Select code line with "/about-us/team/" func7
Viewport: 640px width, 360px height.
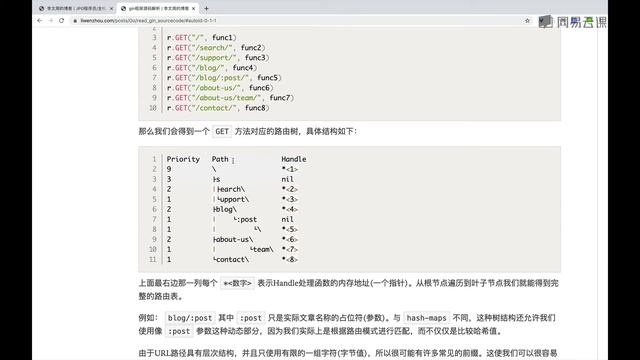tap(230, 98)
